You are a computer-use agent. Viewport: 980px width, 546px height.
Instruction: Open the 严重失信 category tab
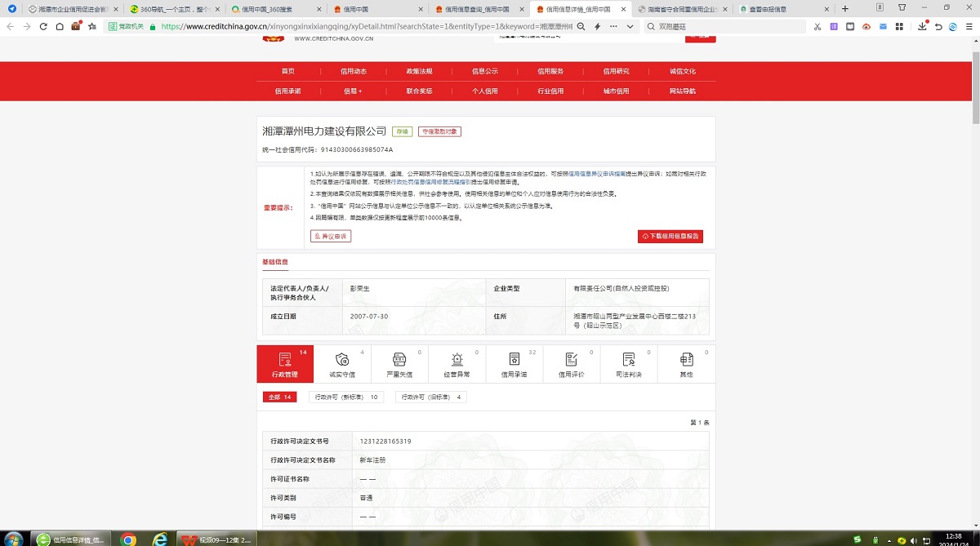pos(399,364)
